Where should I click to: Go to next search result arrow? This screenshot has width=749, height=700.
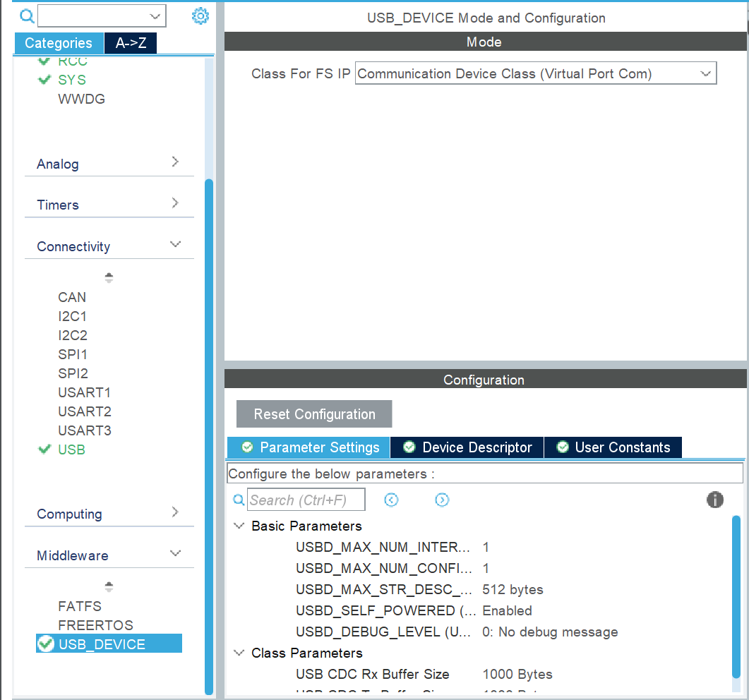[x=442, y=500]
